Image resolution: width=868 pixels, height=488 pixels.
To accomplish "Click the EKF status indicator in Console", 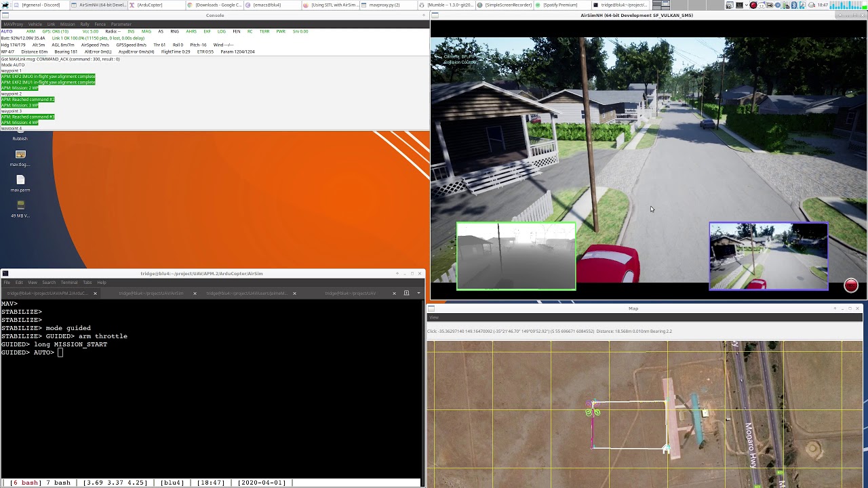I will coord(207,31).
